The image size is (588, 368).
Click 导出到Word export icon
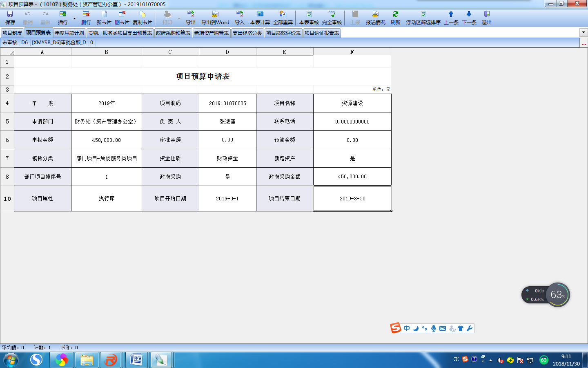tap(215, 18)
